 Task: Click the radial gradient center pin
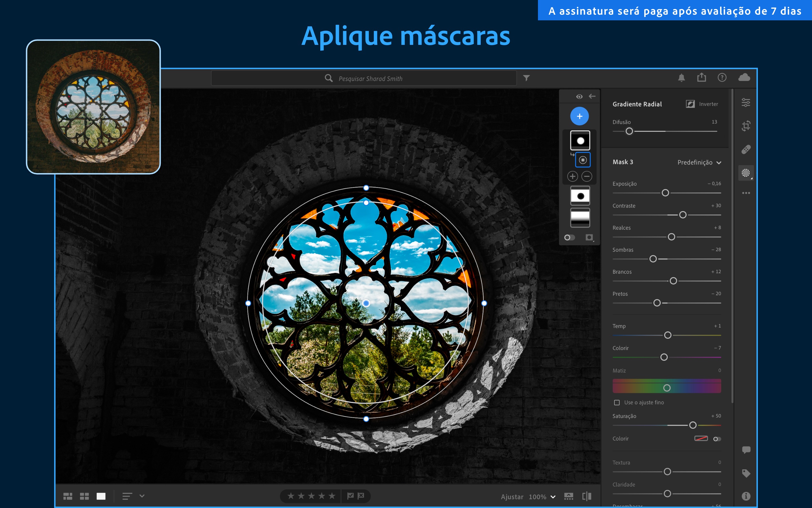(x=366, y=303)
